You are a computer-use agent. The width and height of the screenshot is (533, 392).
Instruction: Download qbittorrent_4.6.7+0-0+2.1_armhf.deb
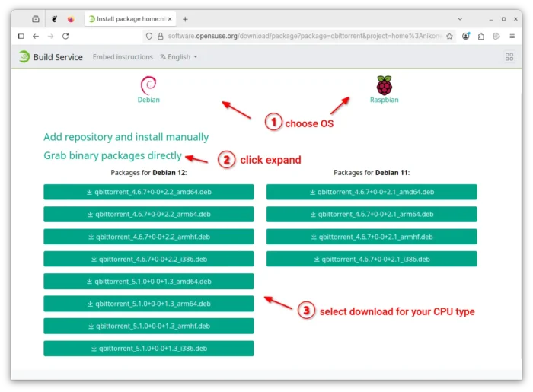372,237
